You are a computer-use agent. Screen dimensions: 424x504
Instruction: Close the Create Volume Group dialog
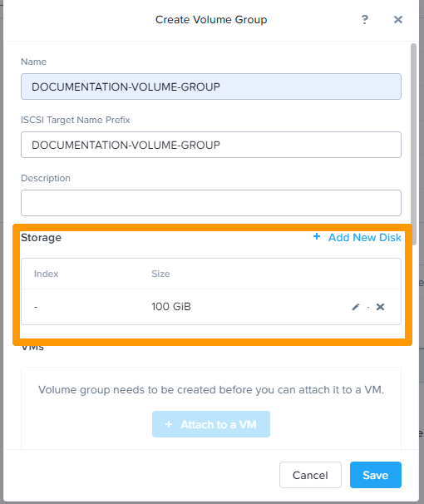pyautogui.click(x=398, y=20)
